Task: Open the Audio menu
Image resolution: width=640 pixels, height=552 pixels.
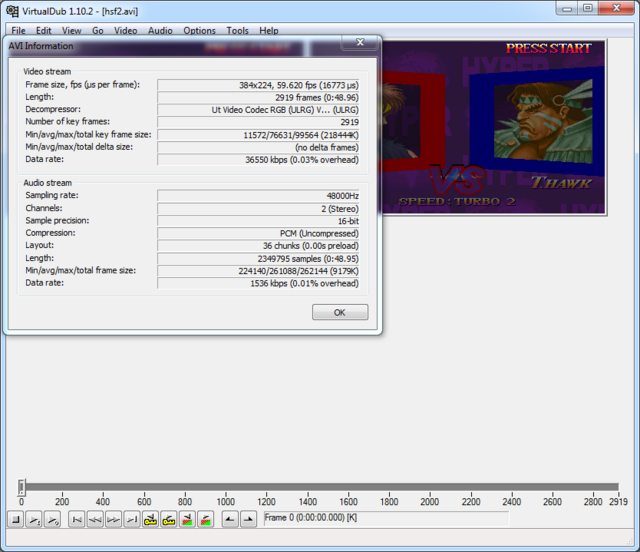Action: [160, 31]
